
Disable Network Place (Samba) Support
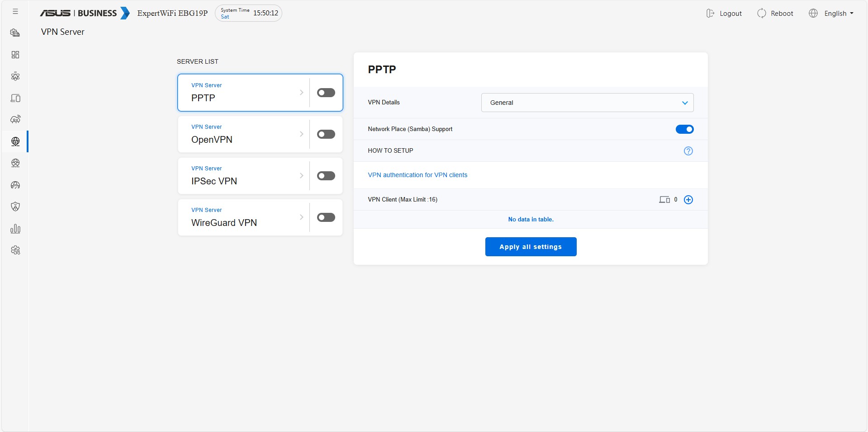[684, 129]
